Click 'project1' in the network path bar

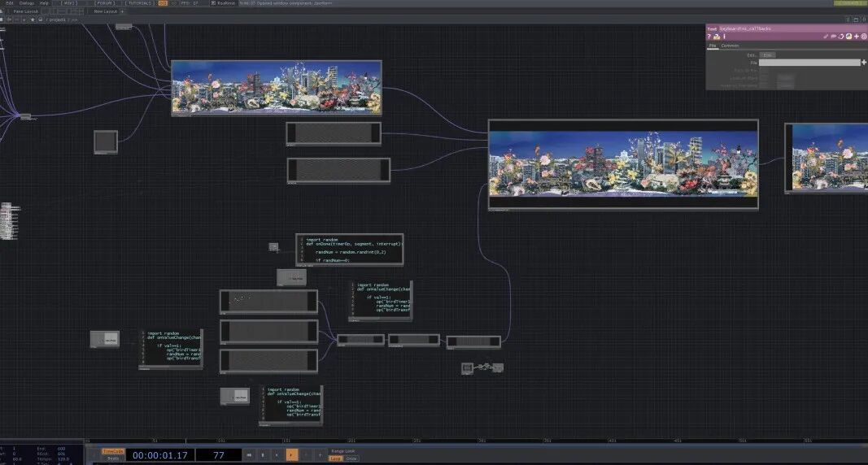point(57,20)
